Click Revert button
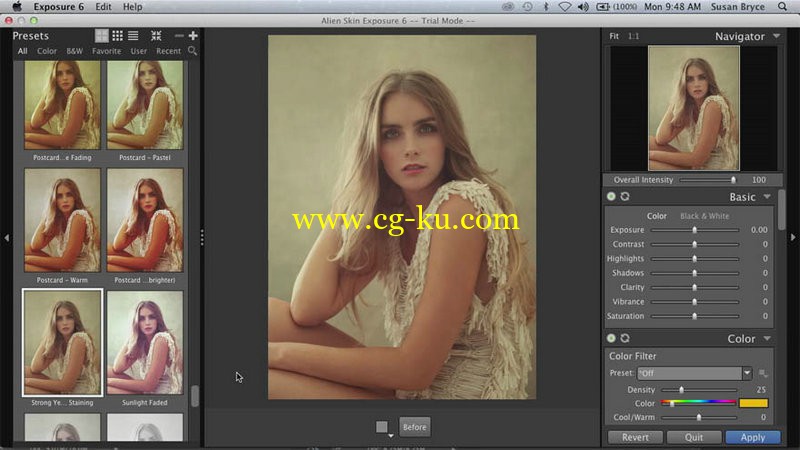The image size is (800, 450). 635,437
